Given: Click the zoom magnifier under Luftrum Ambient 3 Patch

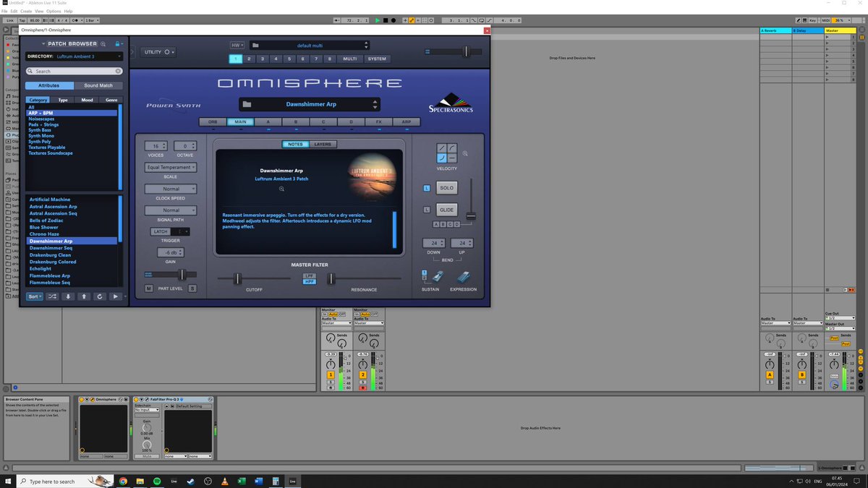Looking at the screenshot, I should click(x=282, y=189).
